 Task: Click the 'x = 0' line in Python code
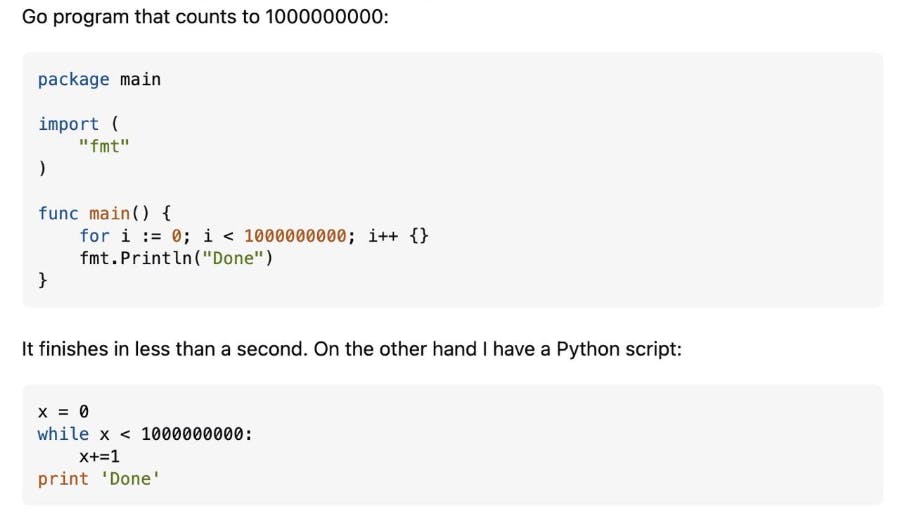pyautogui.click(x=63, y=412)
